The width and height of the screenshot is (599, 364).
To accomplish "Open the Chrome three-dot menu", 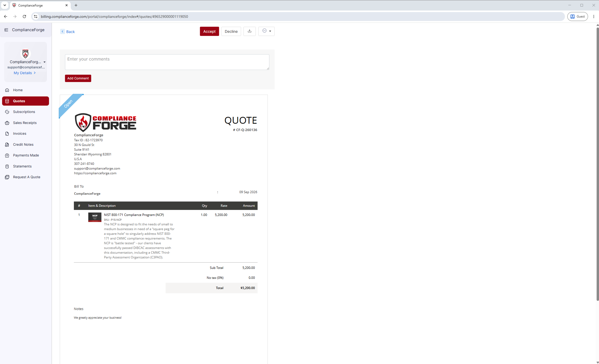I will (593, 16).
